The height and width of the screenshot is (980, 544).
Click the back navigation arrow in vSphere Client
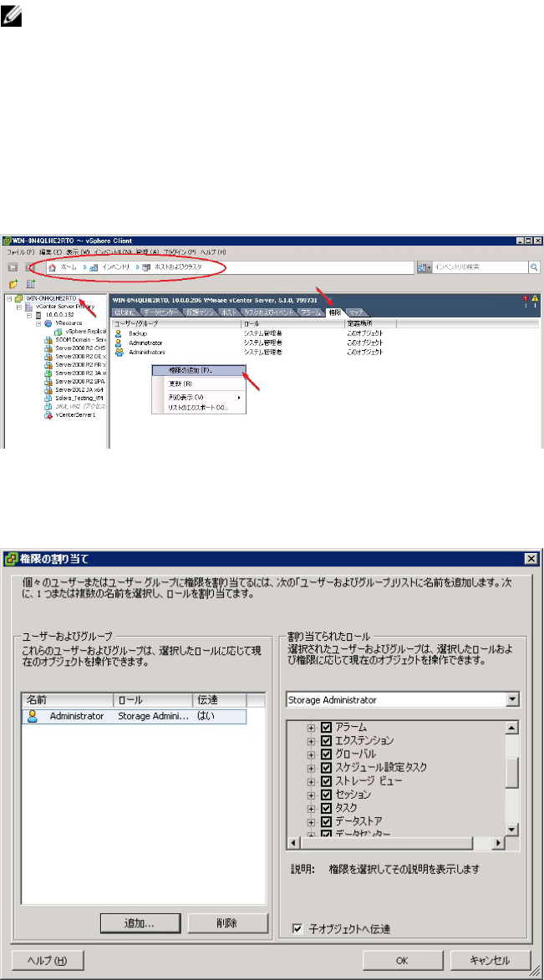coord(12,267)
